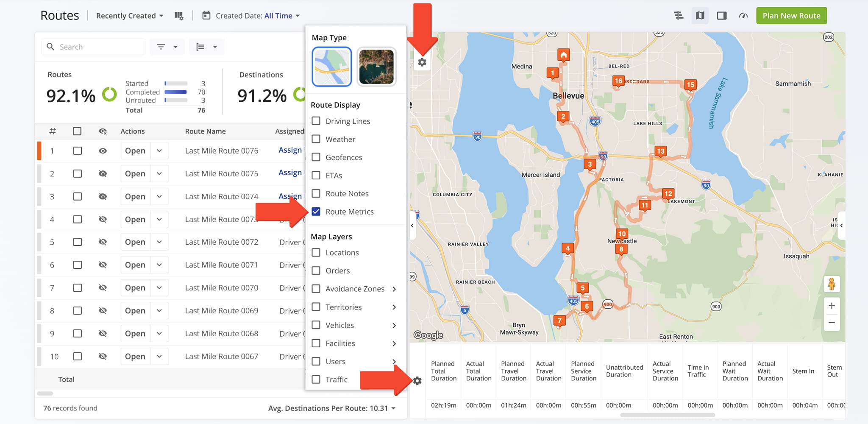Zoom in the map with plus button
The height and width of the screenshot is (424, 868).
[832, 306]
